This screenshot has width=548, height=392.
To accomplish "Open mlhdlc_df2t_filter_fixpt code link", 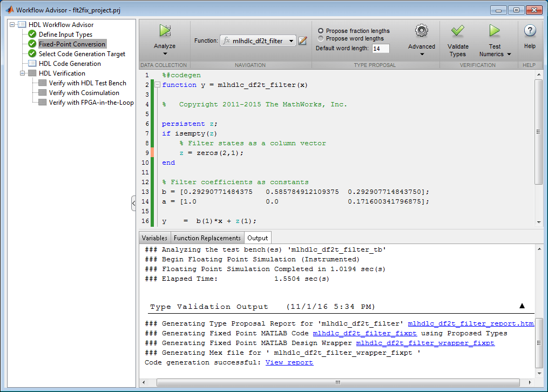I will [364, 333].
